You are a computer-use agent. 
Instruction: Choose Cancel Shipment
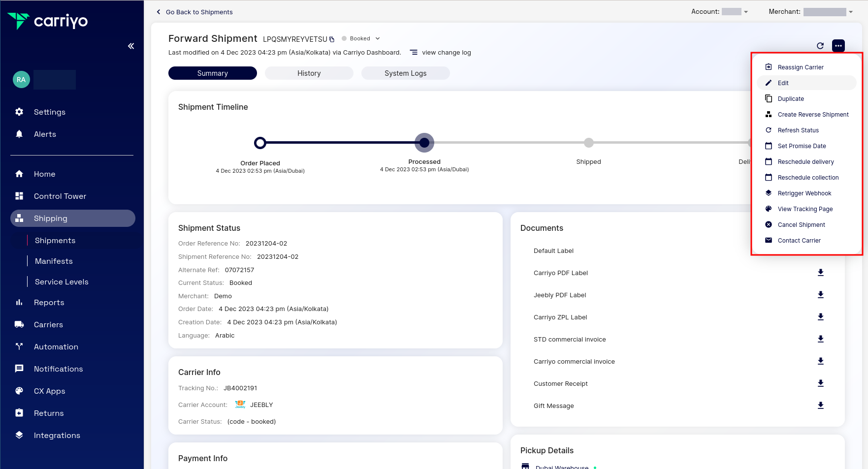(x=807, y=224)
